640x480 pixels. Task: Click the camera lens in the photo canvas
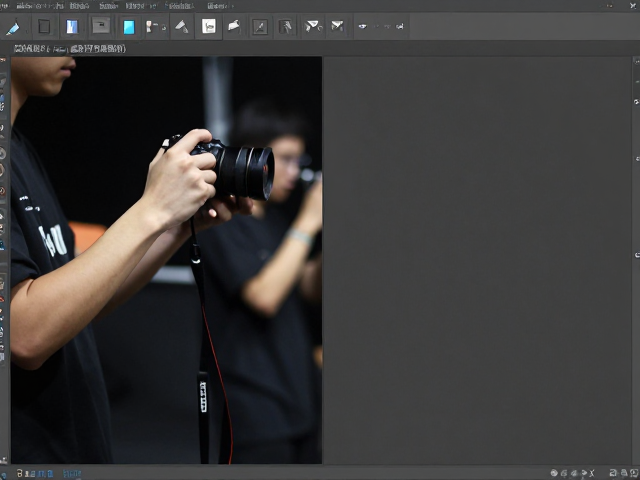click(247, 172)
